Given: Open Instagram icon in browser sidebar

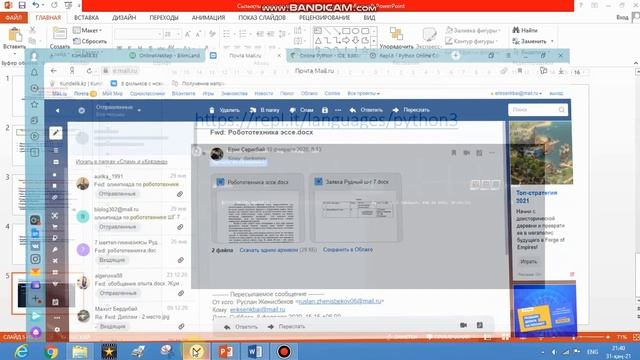Looking at the screenshot, I should tap(36, 259).
